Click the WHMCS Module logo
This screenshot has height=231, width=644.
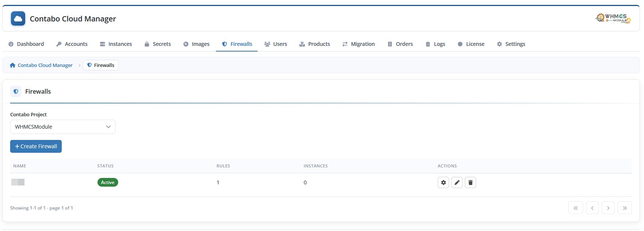[x=613, y=18]
